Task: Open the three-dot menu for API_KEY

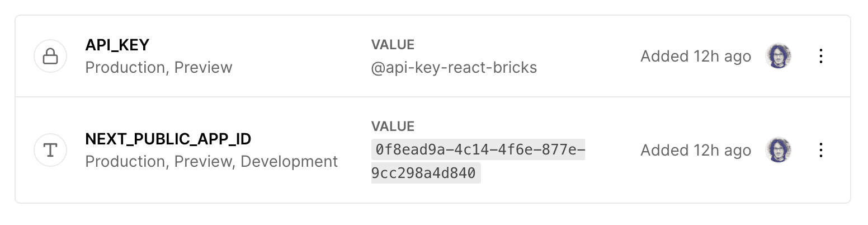Action: (x=820, y=56)
